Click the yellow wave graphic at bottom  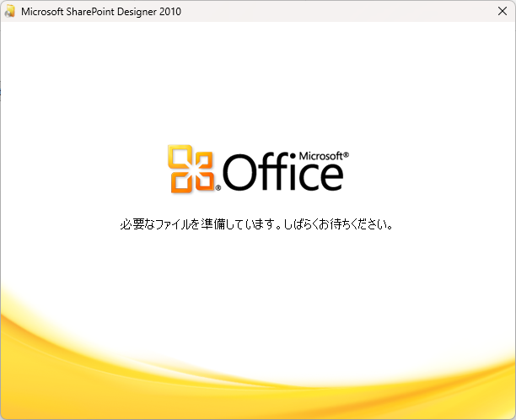tap(253, 371)
